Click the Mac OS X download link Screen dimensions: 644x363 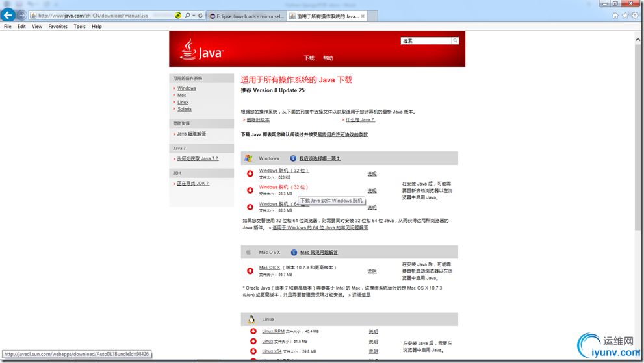[x=270, y=268]
